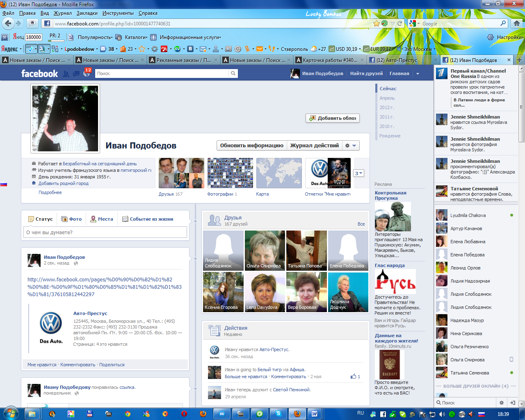Click the Echo Moskvy speaker icon
The height and width of the screenshot is (420, 525).
click(400, 49)
